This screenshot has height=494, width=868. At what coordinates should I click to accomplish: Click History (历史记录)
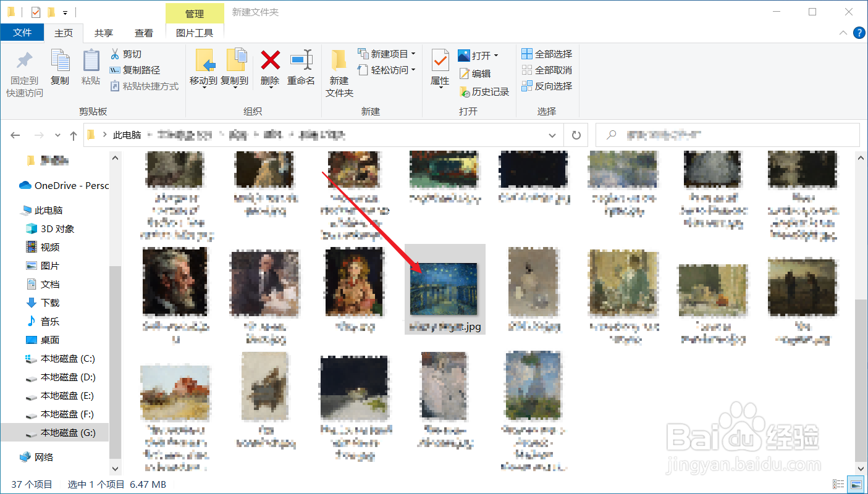(x=484, y=92)
